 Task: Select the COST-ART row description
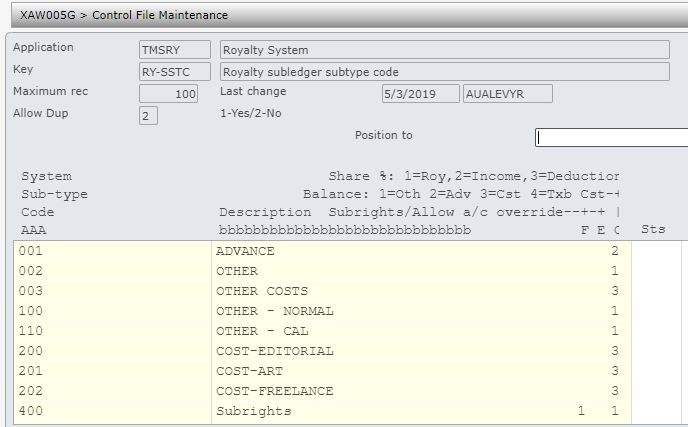[249, 371]
